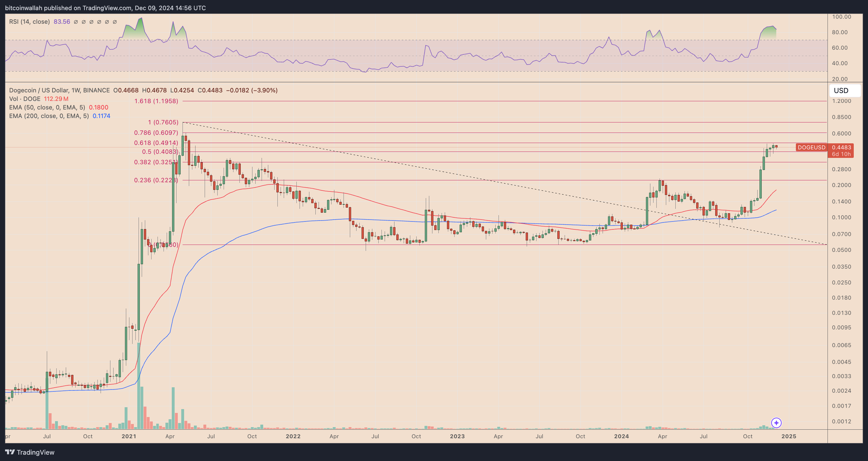Click the 0.786 (0.6097) Fibonacci label
Image resolution: width=868 pixels, height=461 pixels.
[x=156, y=133]
